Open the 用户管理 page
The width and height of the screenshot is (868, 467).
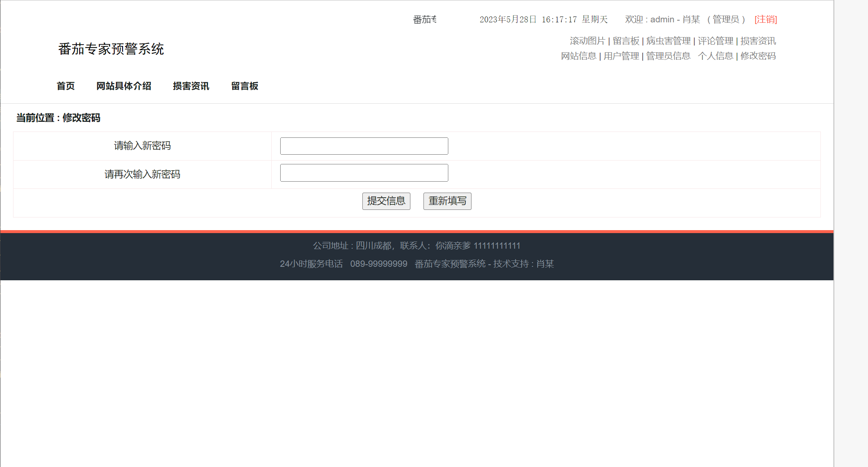[x=621, y=56]
